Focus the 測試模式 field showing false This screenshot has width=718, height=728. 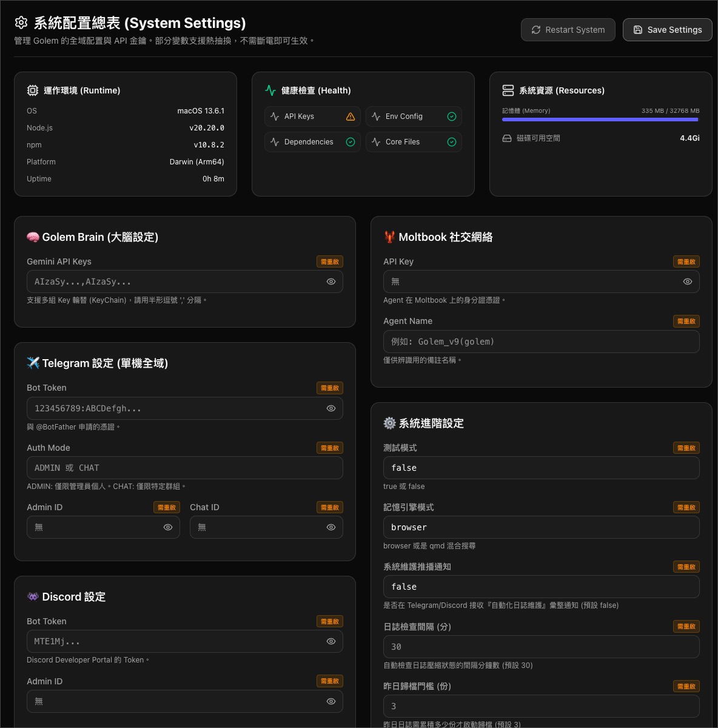[542, 468]
